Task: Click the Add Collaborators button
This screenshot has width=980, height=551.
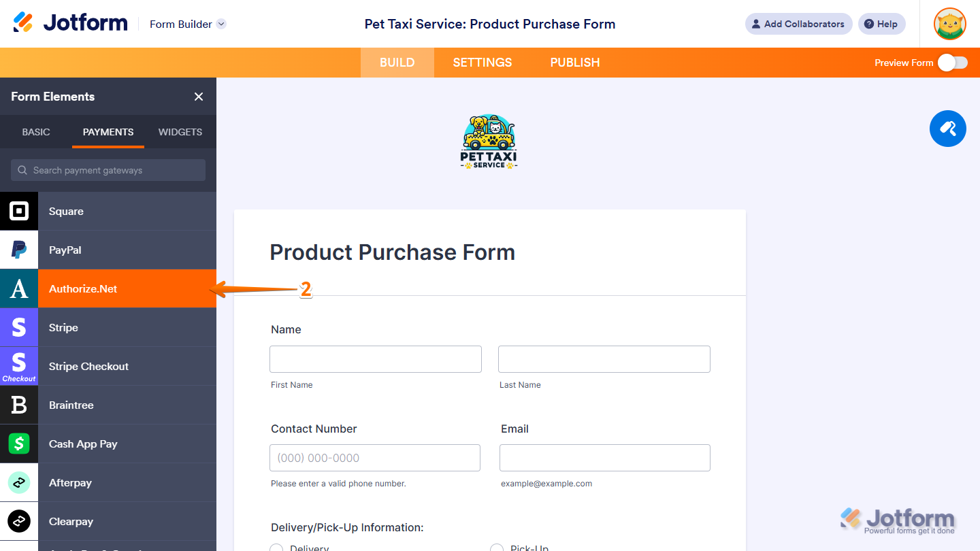Action: coord(798,24)
